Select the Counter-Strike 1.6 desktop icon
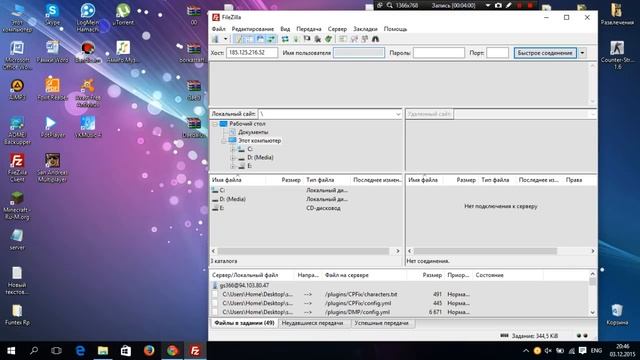This screenshot has height=360, width=640. pos(617,54)
